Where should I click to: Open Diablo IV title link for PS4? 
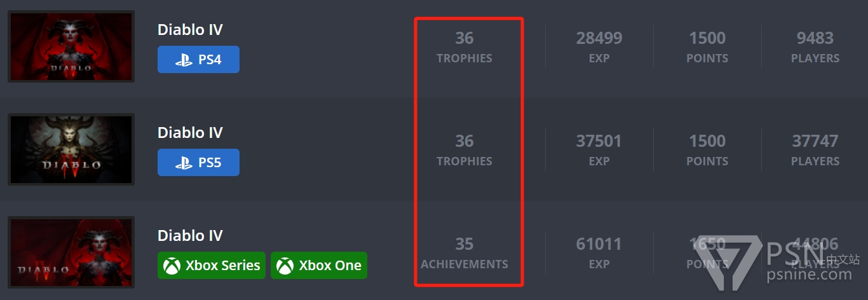tap(190, 30)
